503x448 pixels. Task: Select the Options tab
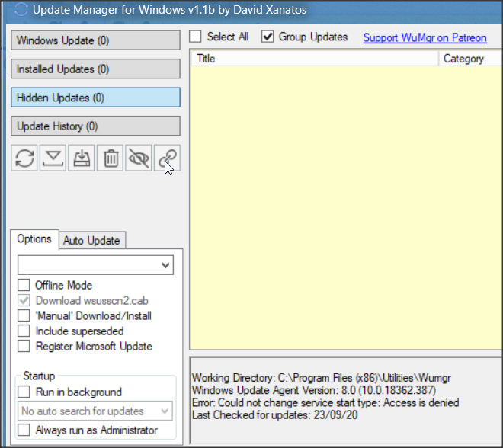coord(34,239)
